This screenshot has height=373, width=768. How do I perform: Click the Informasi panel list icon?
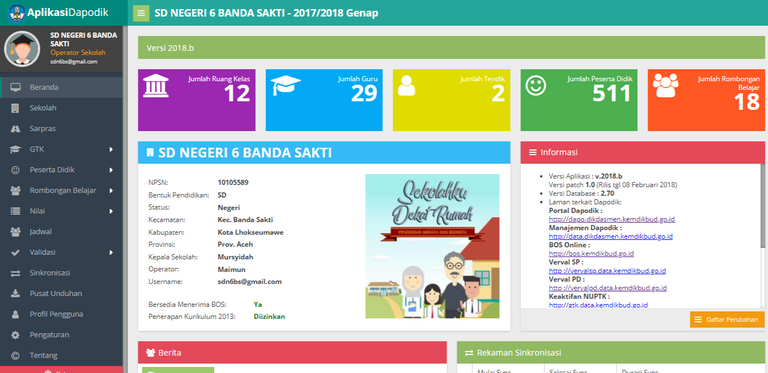pyautogui.click(x=533, y=152)
